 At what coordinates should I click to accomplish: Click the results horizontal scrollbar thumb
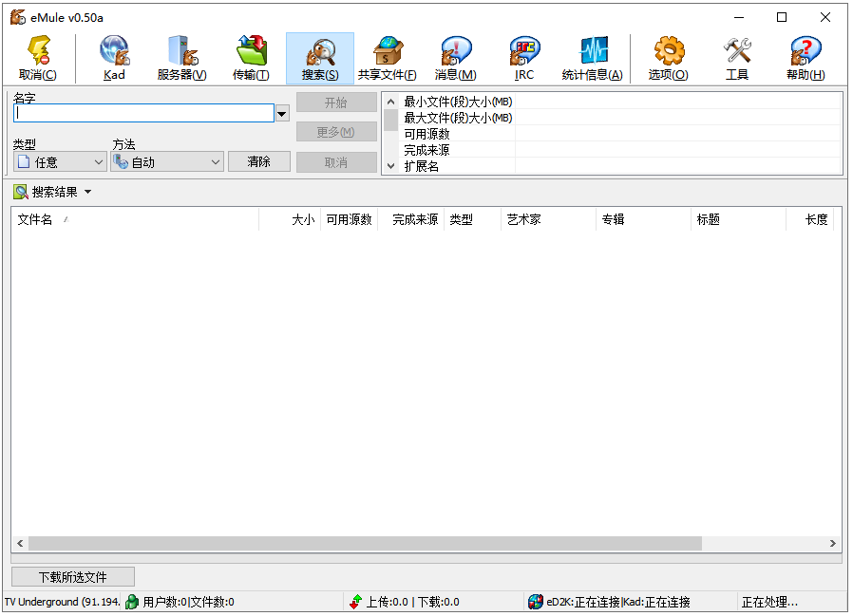coord(365,543)
